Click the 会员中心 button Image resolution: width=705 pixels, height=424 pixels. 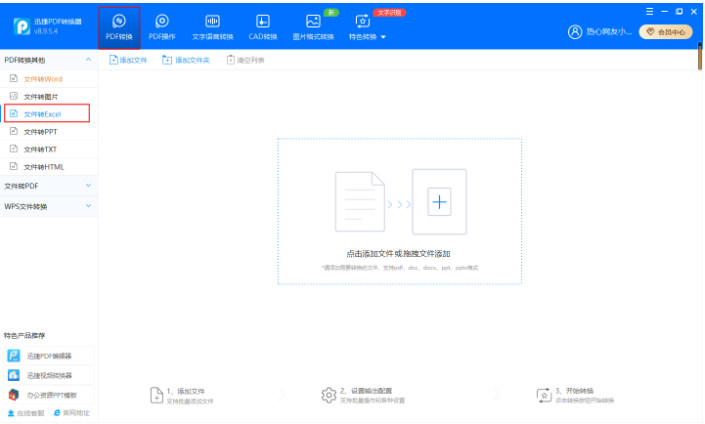[665, 32]
